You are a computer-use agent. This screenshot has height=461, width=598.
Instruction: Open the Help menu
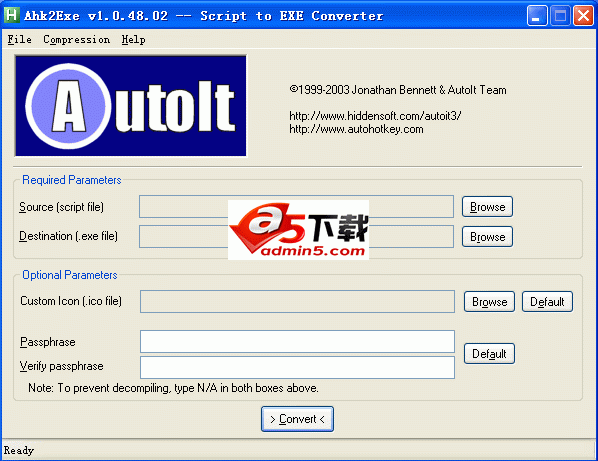click(x=133, y=39)
